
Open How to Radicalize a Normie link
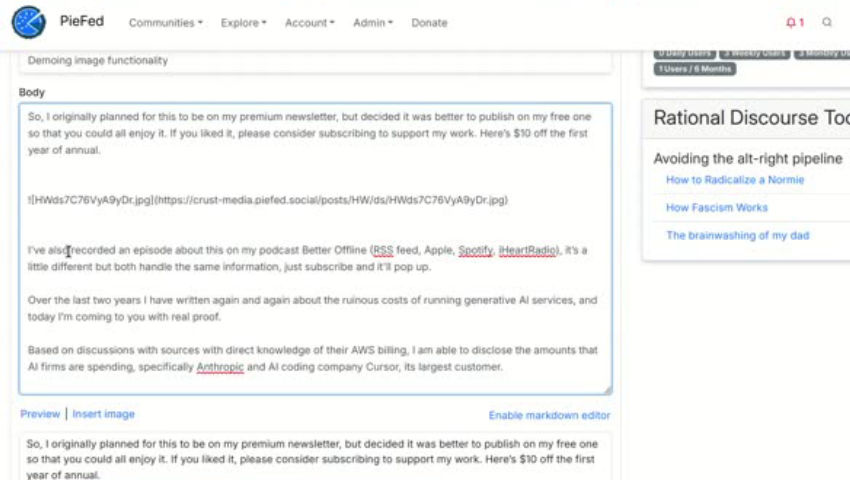click(735, 180)
